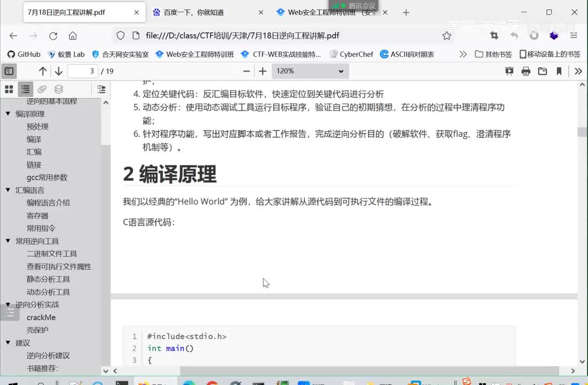
Task: Go back in browser history
Action: click(13, 36)
